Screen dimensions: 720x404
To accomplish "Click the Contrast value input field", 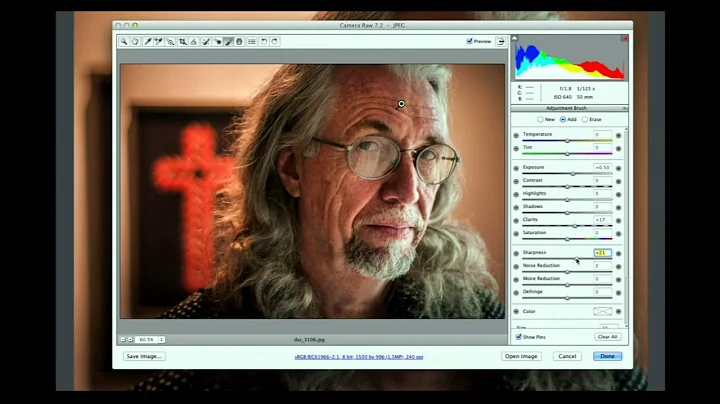I will point(602,181).
